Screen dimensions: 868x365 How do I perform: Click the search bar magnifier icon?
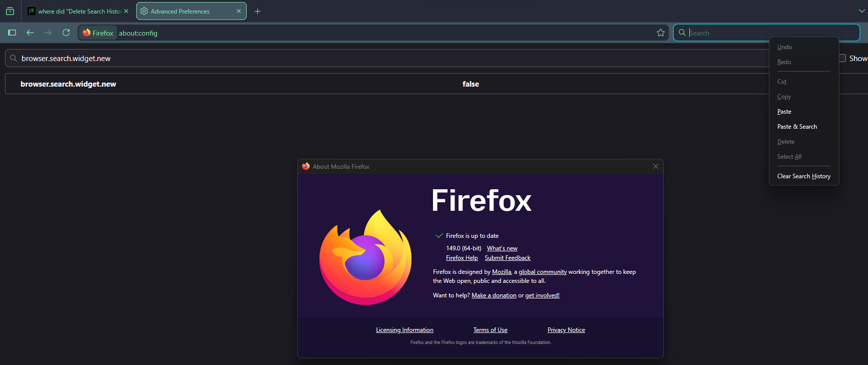point(682,33)
